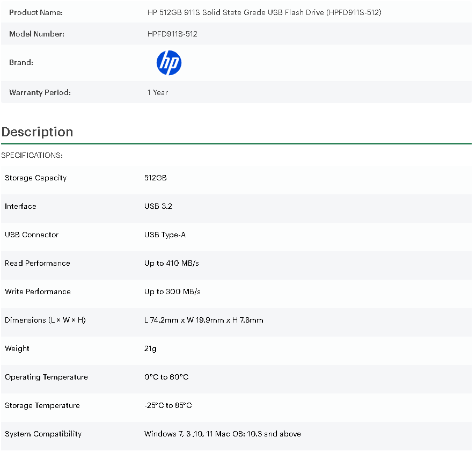
Task: Click the USB 3.2 interface value
Action: pos(158,206)
